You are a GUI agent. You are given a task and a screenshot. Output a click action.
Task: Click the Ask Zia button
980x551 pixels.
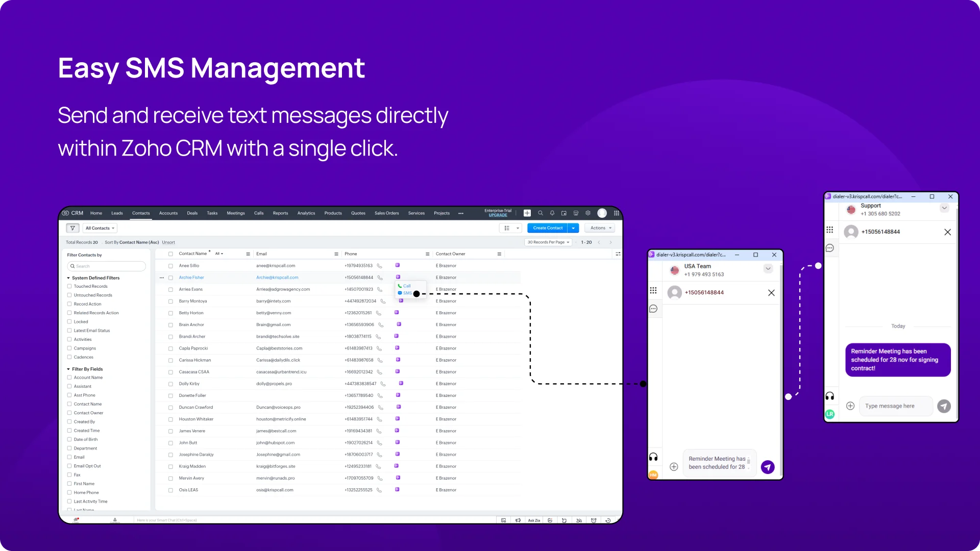[x=534, y=520]
